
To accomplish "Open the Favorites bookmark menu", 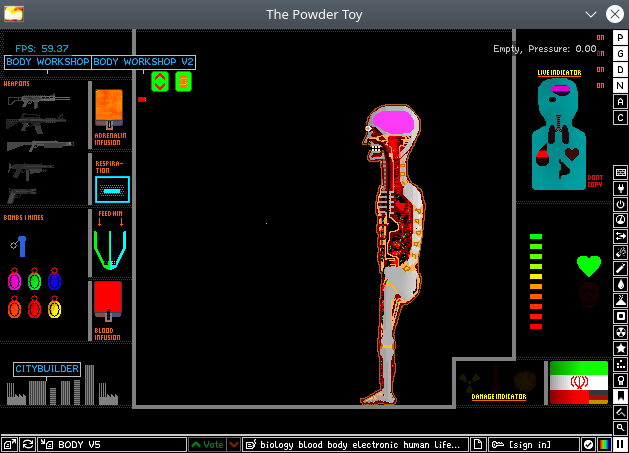I will click(621, 396).
